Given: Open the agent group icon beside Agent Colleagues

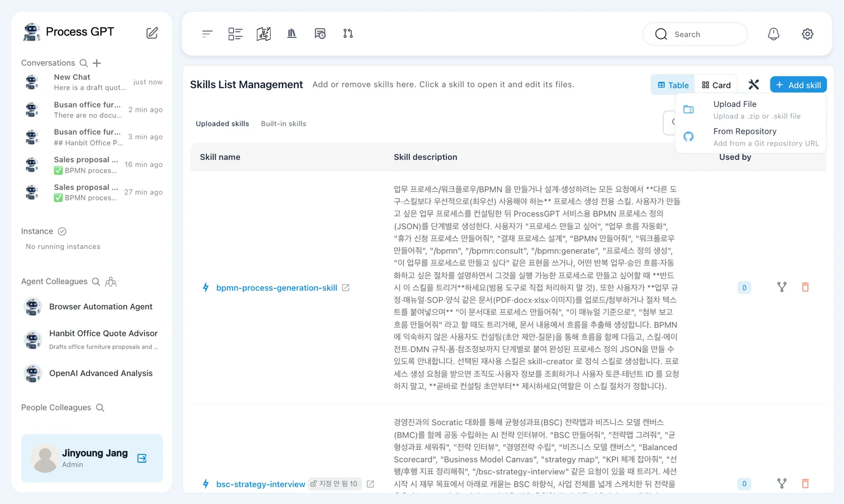Looking at the screenshot, I should click(x=111, y=282).
